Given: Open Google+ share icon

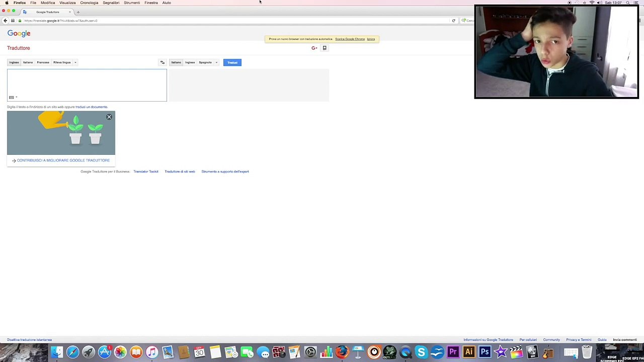Looking at the screenshot, I should (314, 48).
